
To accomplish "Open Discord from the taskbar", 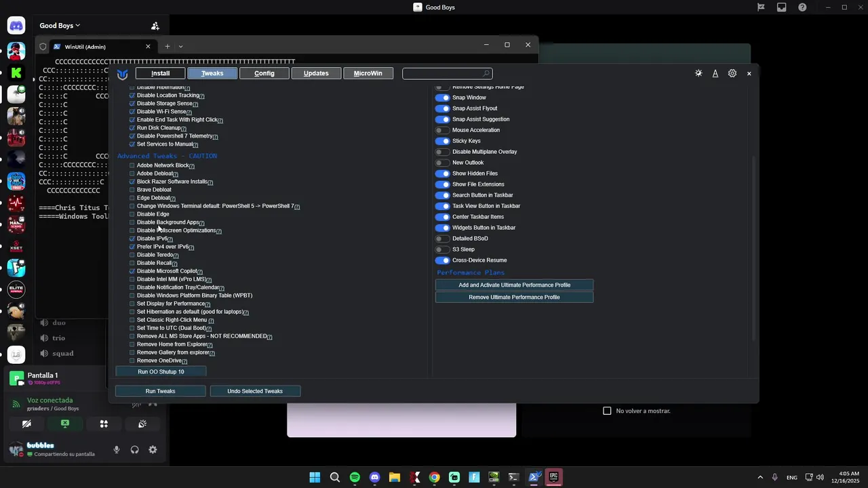I will click(375, 477).
